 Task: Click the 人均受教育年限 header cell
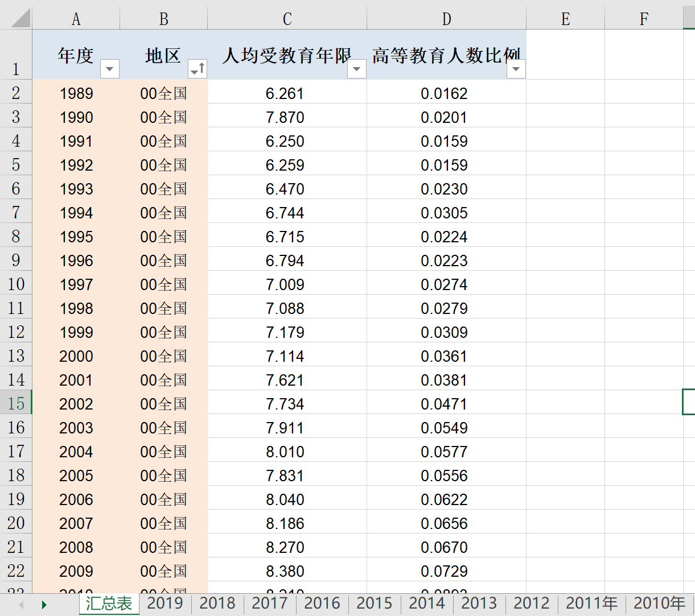287,55
